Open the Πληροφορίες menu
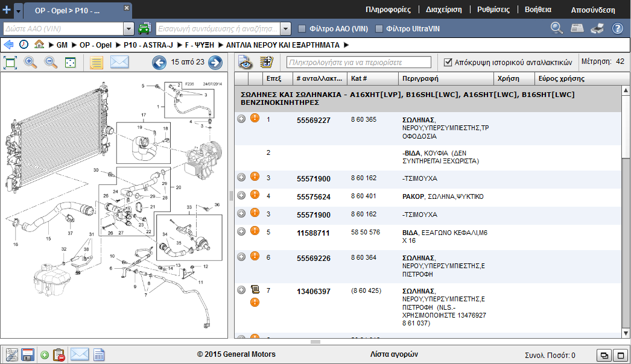 point(388,10)
